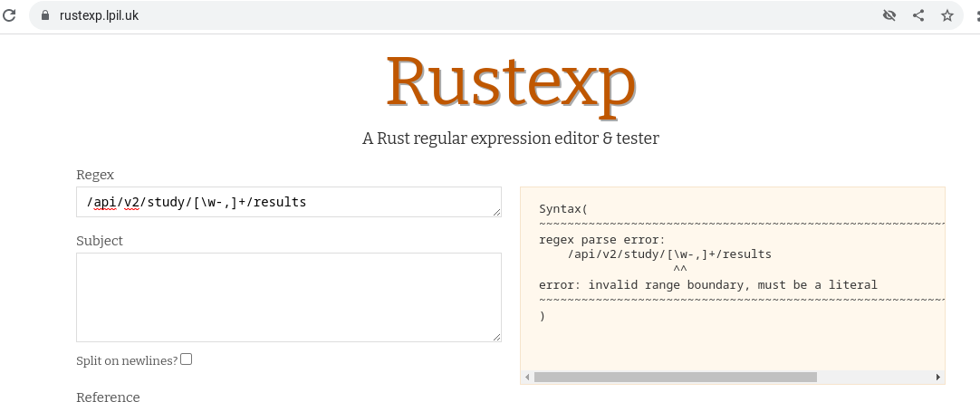
Task: Click the output panel left scroll arrow
Action: [x=527, y=377]
